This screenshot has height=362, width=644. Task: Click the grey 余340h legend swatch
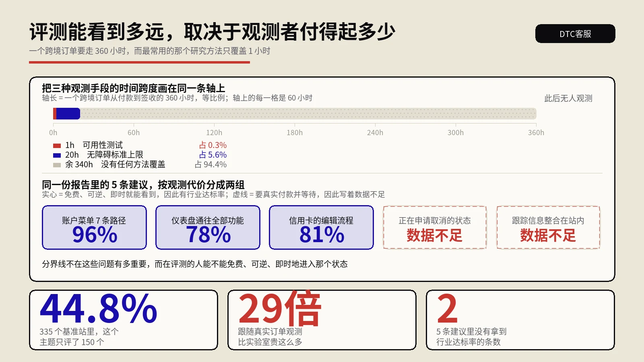[57, 165]
